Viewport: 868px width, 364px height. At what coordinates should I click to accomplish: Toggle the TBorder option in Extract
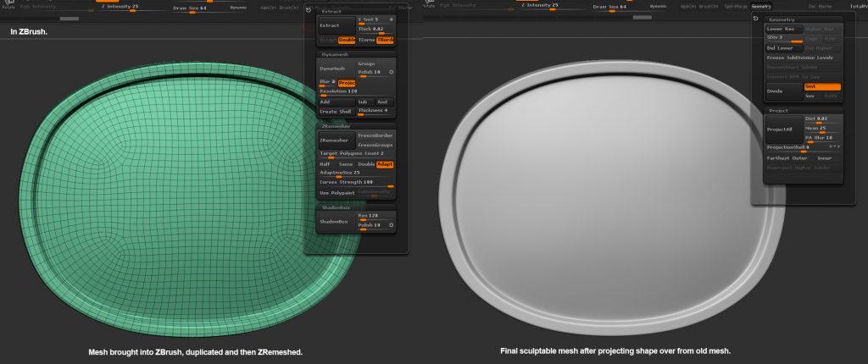[x=386, y=40]
